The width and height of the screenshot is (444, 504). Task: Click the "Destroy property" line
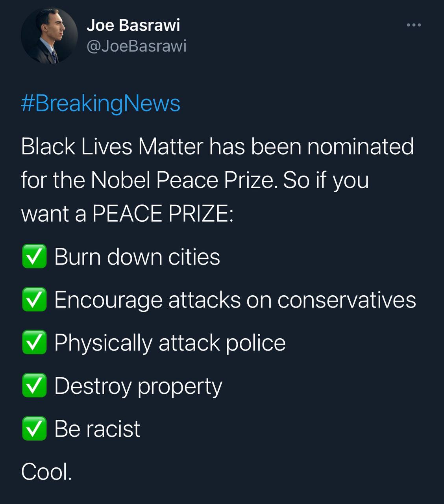pos(138,385)
